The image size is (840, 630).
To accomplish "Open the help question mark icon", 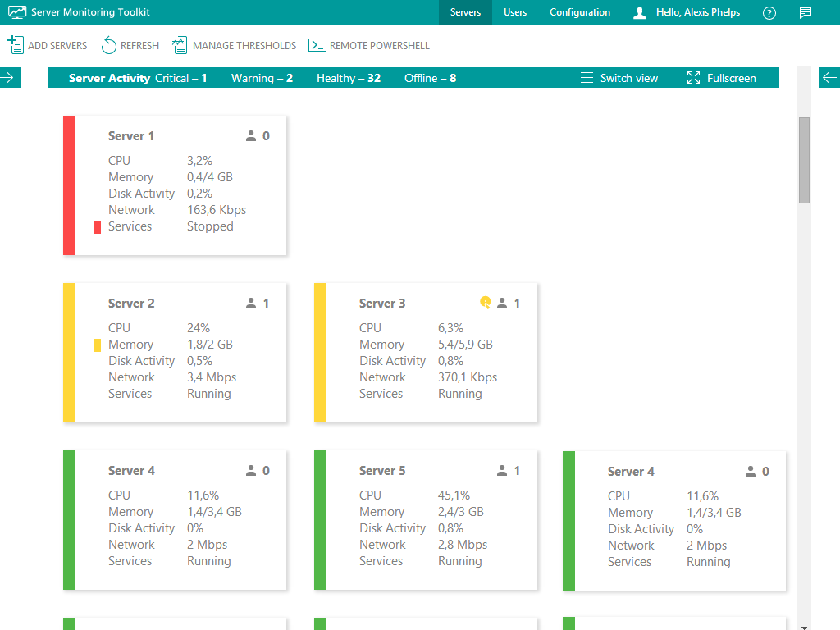I will point(769,13).
